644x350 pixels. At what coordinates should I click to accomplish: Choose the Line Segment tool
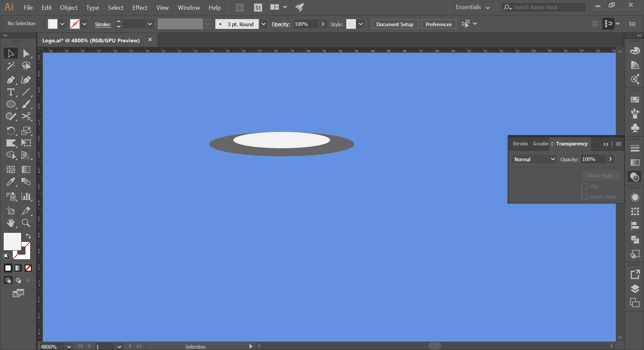tap(26, 92)
